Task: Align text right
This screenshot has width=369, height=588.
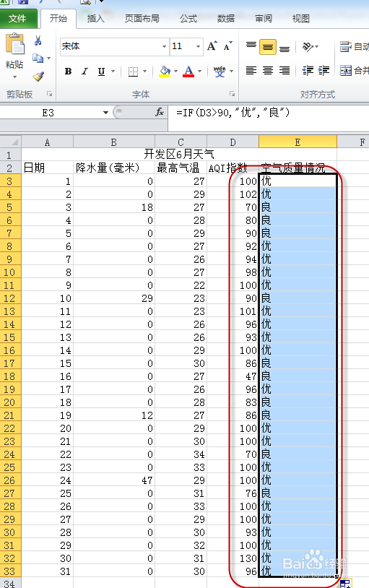Action: pyautogui.click(x=285, y=71)
